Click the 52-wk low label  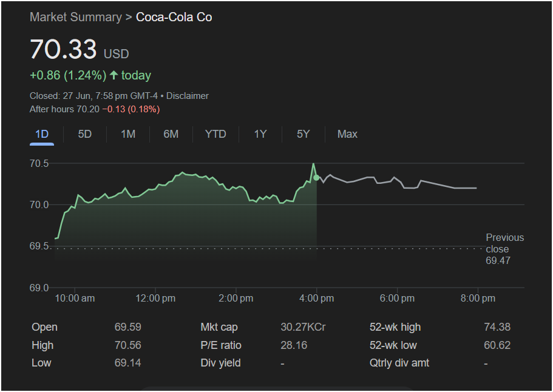coord(393,345)
